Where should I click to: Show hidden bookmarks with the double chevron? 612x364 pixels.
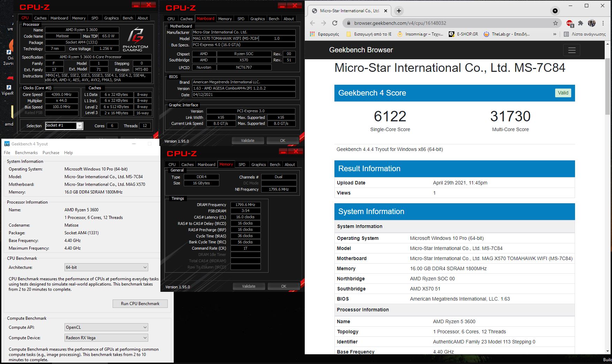point(555,34)
